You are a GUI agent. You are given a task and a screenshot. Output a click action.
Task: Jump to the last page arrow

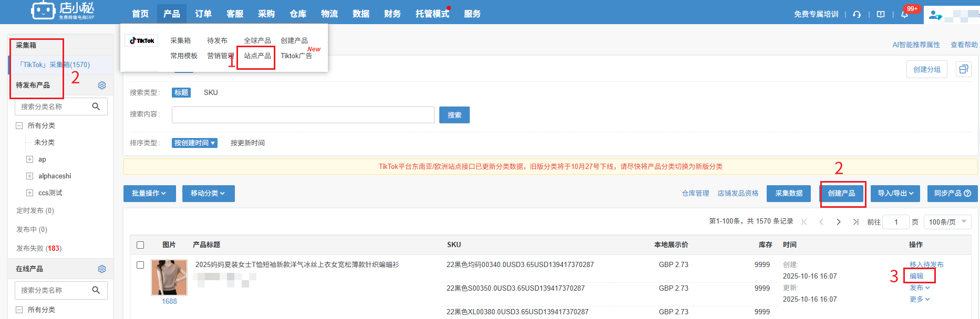click(x=855, y=222)
